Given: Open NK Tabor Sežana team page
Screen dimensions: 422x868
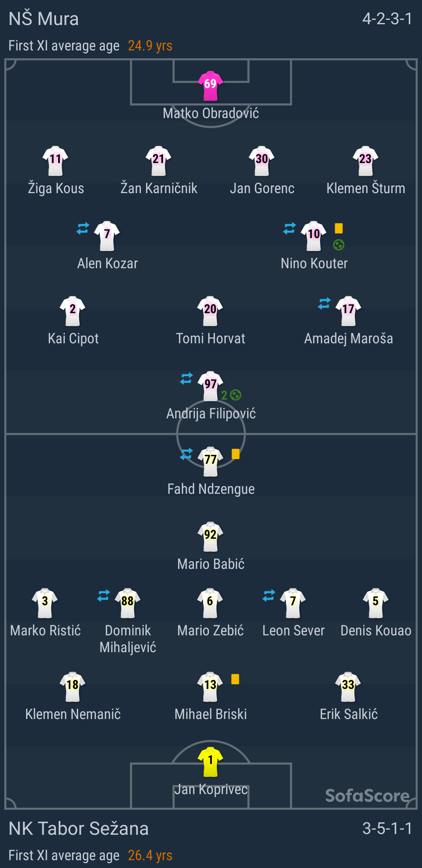Looking at the screenshot, I should 79,829.
